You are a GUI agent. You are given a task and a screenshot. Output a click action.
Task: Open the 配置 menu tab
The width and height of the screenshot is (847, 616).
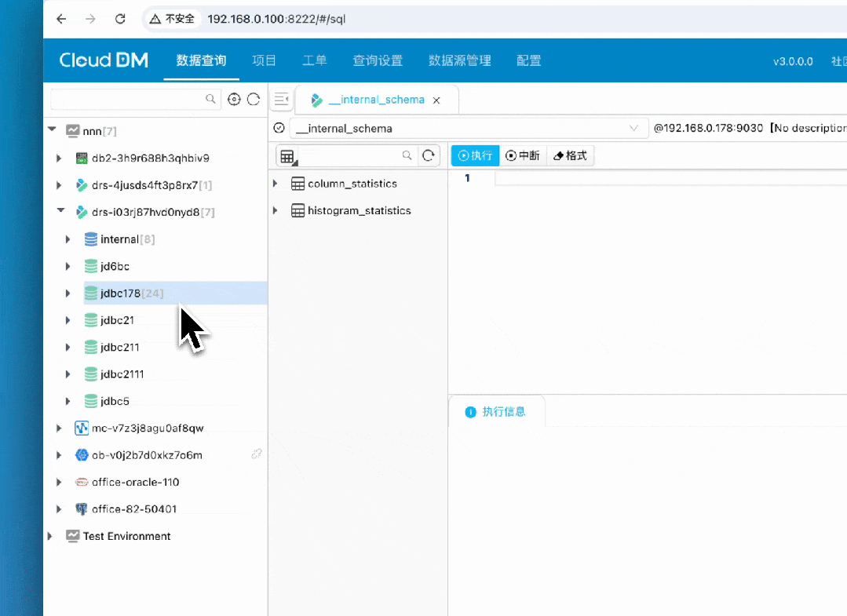(x=528, y=60)
